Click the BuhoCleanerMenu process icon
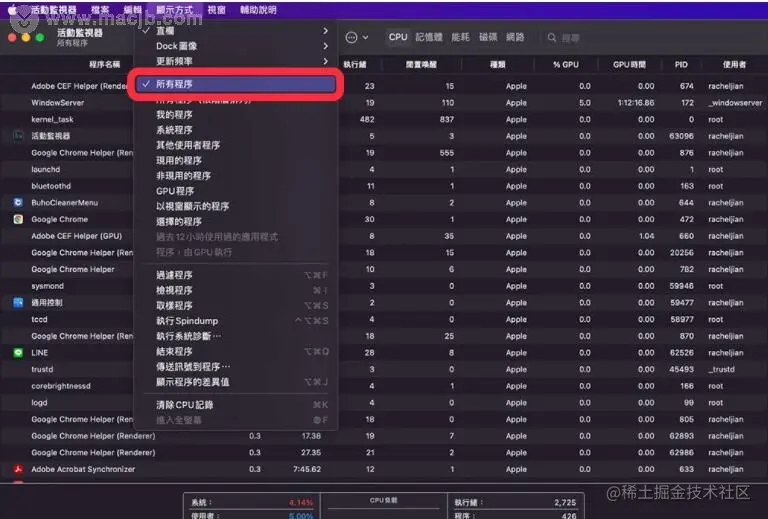Screen dimensions: 768x519 pyautogui.click(x=18, y=202)
